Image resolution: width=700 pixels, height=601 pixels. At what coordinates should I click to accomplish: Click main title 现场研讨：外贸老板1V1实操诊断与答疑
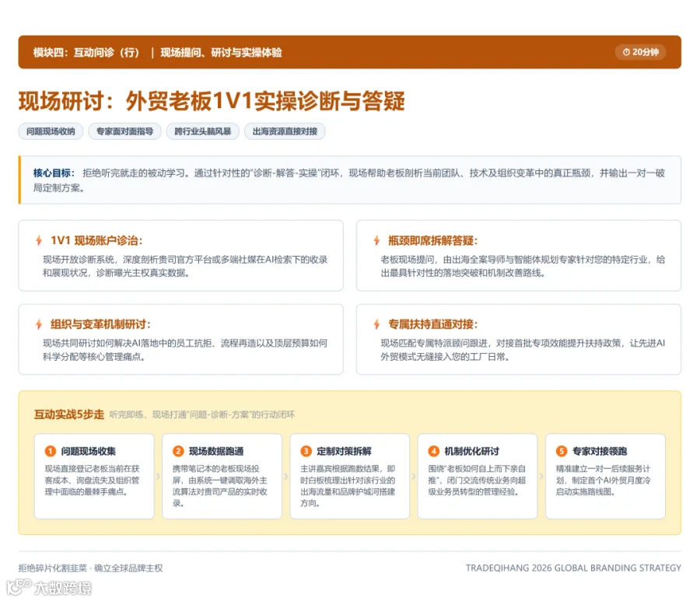212,101
